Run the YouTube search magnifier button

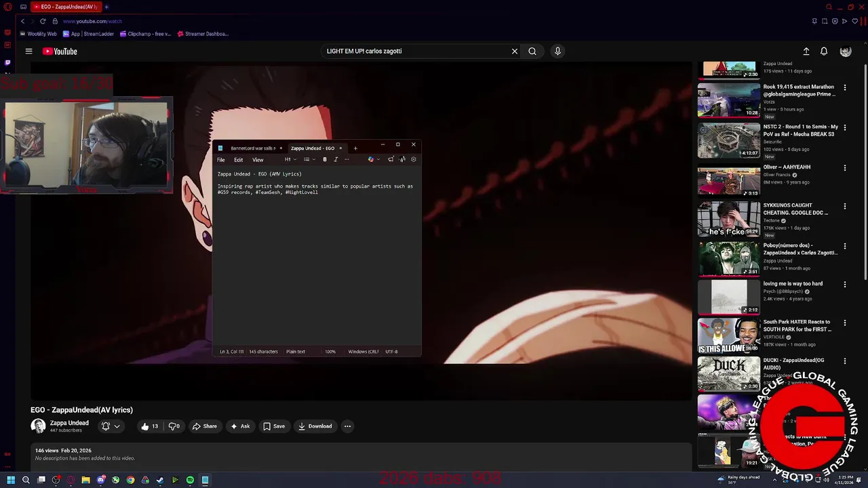pos(532,52)
